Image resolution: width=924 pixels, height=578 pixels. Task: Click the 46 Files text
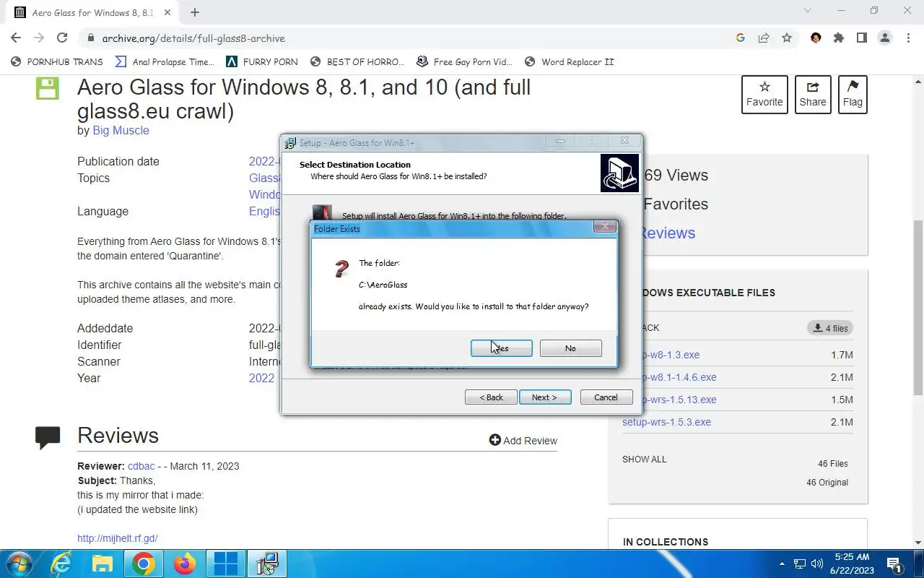pyautogui.click(x=833, y=464)
